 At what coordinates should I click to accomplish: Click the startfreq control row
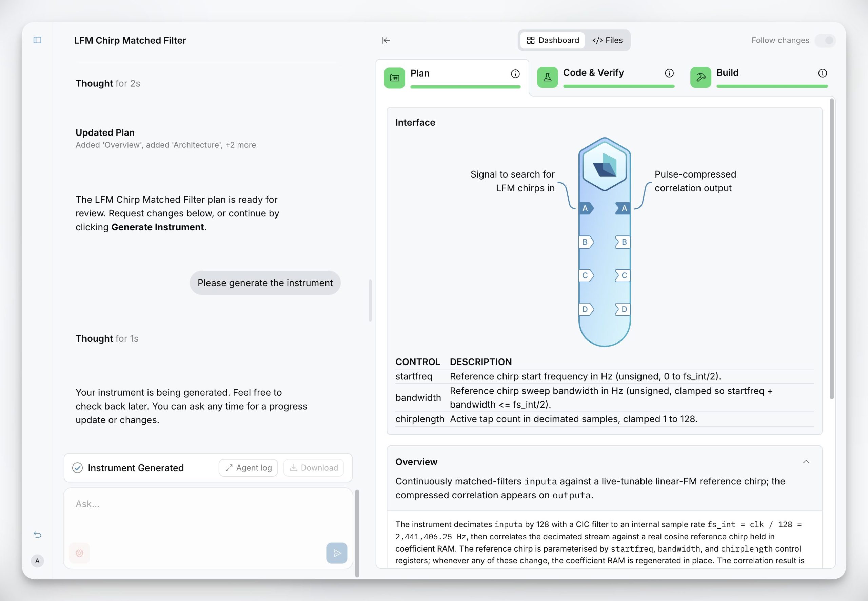click(x=604, y=376)
